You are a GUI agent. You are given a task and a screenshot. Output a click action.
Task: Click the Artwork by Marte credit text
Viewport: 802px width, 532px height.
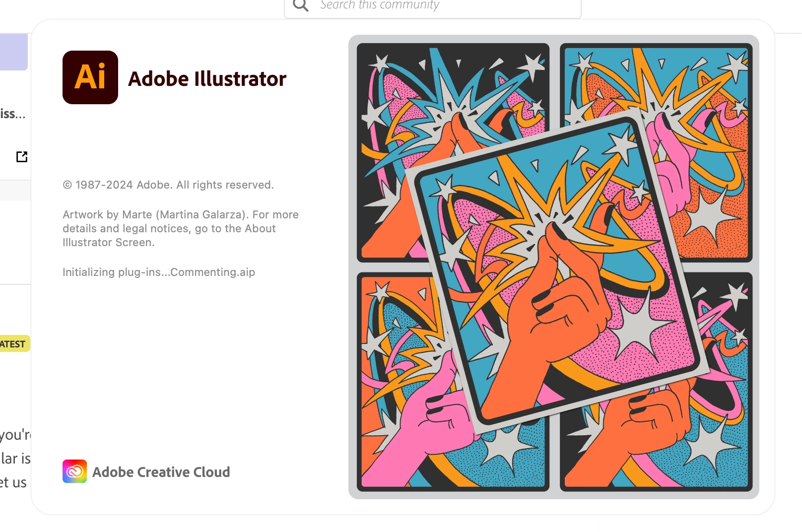(x=181, y=228)
